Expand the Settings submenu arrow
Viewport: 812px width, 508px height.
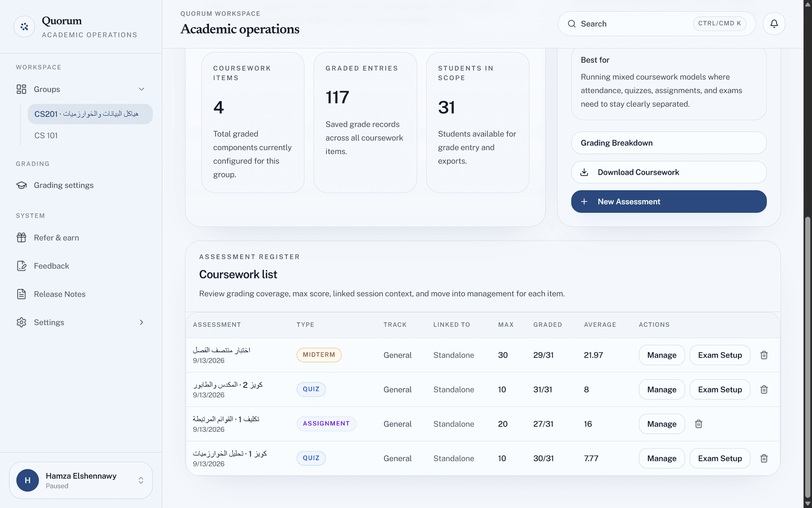[x=142, y=323]
